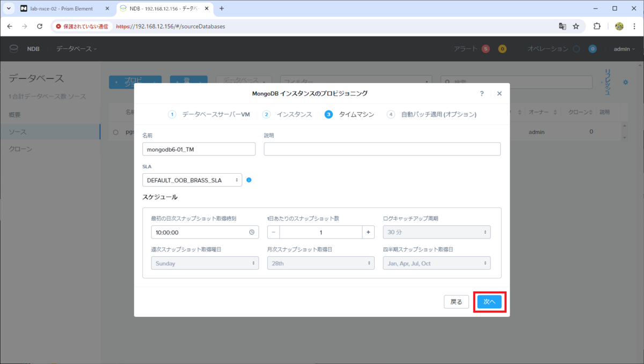
Task: Click the admin owner cell in table
Action: pyautogui.click(x=537, y=131)
